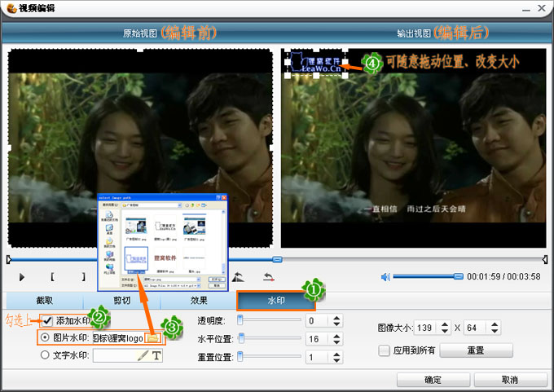554x392 pixels.
Task: Open the image watermark folder browser
Action: coord(152,337)
